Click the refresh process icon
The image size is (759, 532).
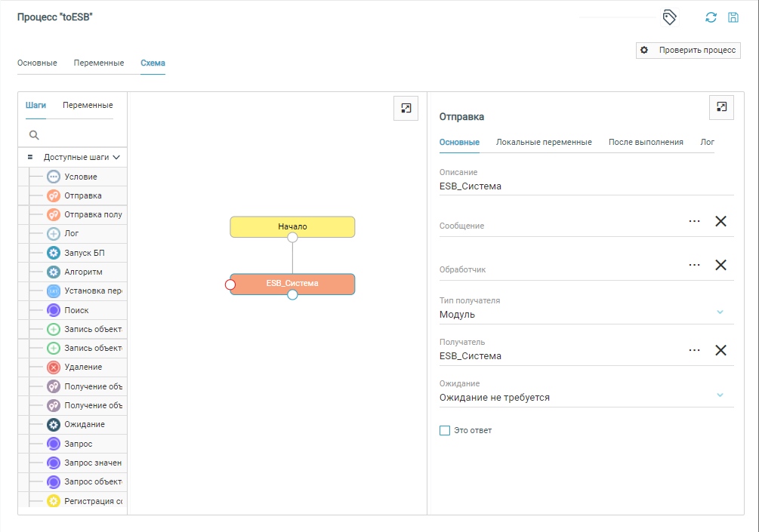click(x=711, y=17)
